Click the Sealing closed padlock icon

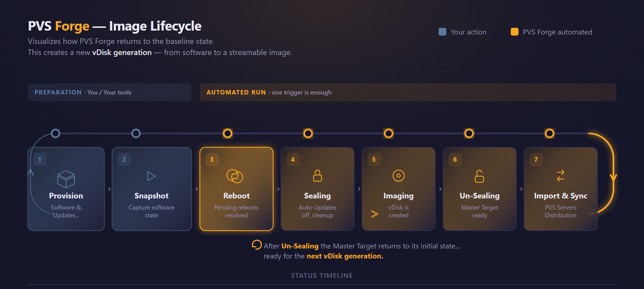coord(318,176)
